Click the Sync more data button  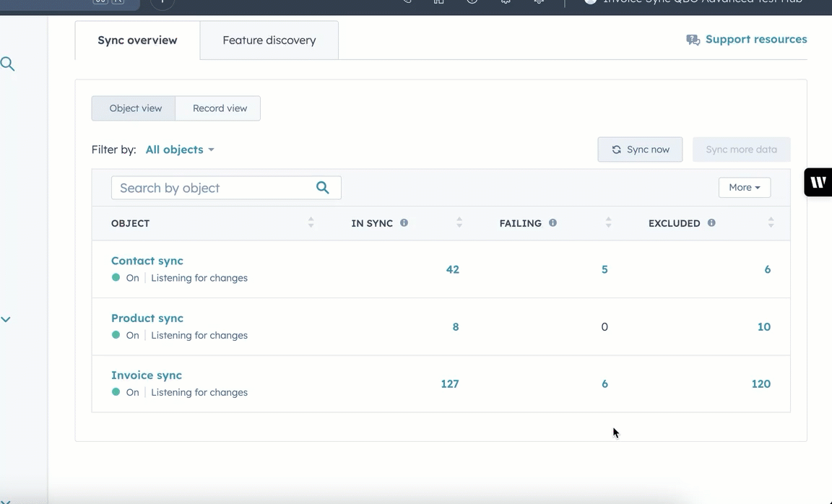pos(741,149)
